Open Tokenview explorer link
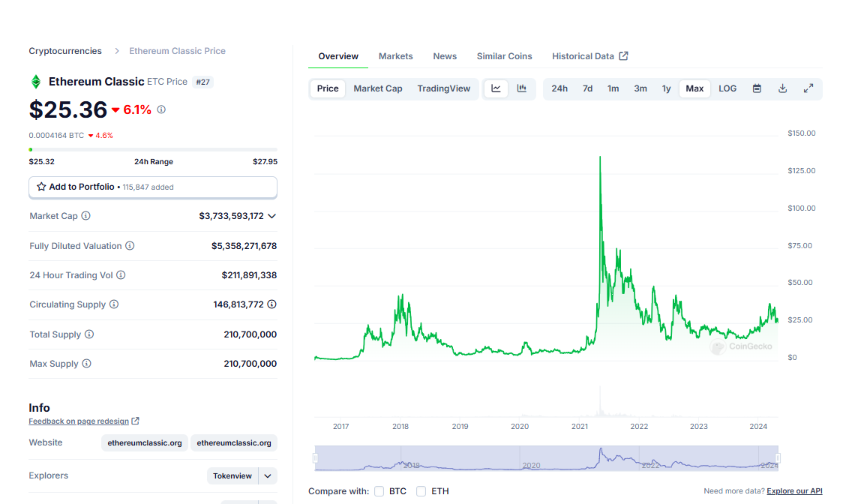849x504 pixels. click(x=232, y=475)
